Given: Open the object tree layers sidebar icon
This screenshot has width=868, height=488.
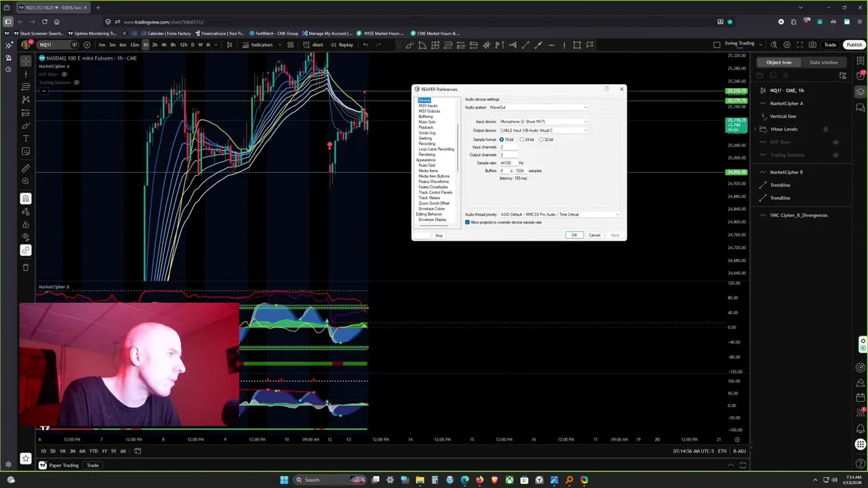Looking at the screenshot, I should [x=861, y=91].
